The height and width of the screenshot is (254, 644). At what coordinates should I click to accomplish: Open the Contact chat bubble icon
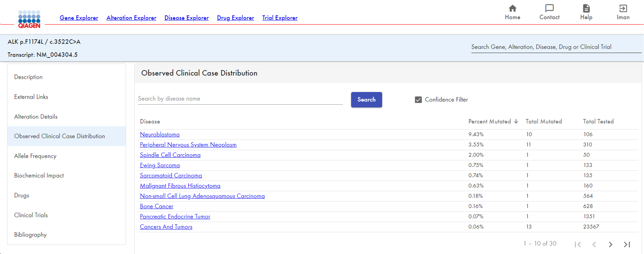pos(549,8)
